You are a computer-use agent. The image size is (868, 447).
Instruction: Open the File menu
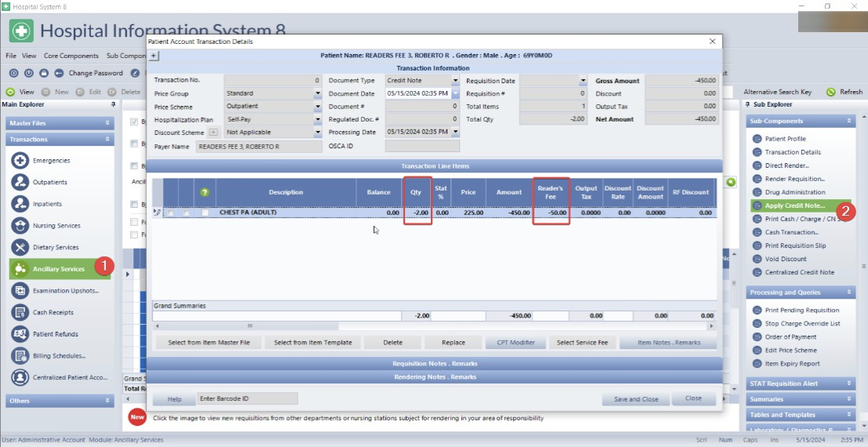pos(11,56)
